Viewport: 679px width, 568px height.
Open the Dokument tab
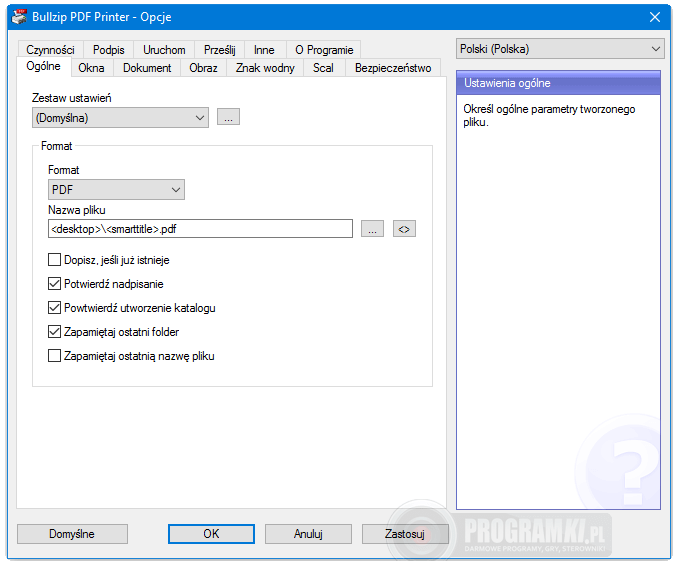(147, 68)
